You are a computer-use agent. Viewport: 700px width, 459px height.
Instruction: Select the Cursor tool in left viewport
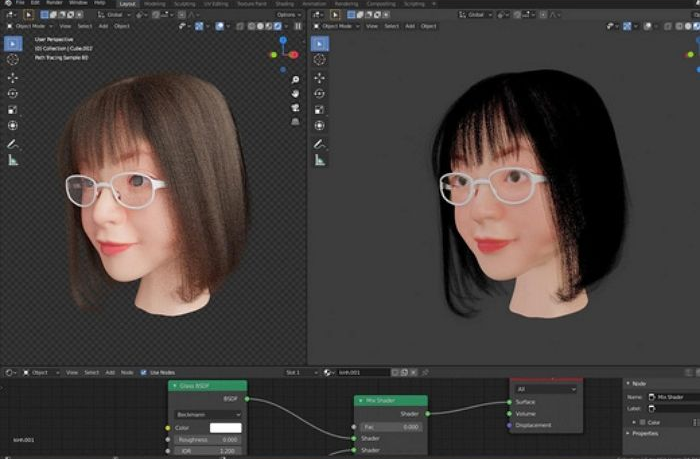pyautogui.click(x=13, y=60)
